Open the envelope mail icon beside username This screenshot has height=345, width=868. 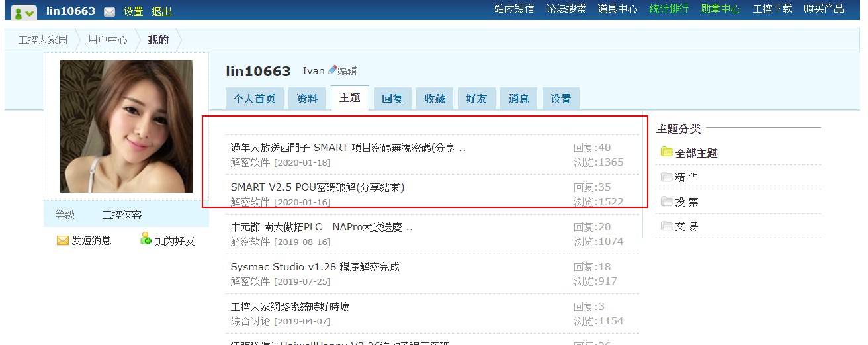click(109, 12)
